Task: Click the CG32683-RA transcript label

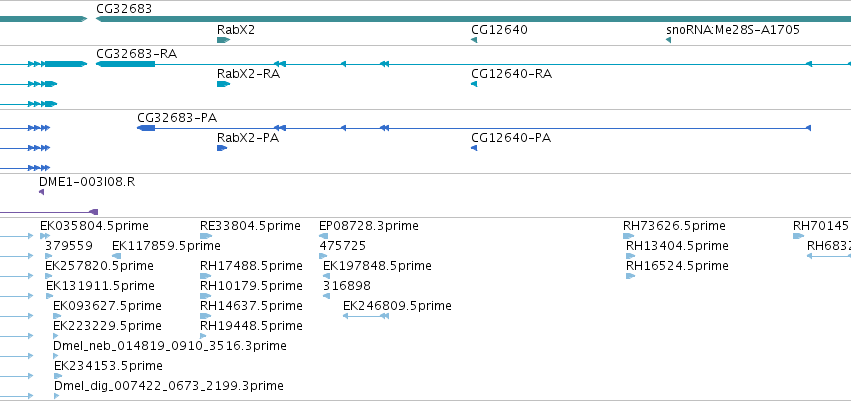Action: tap(137, 54)
